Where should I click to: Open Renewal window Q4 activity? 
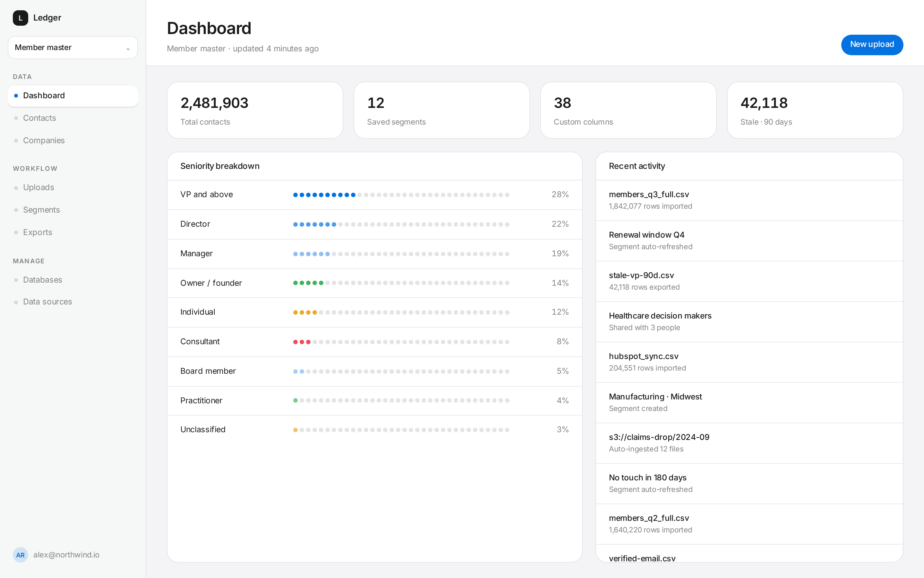coord(749,241)
